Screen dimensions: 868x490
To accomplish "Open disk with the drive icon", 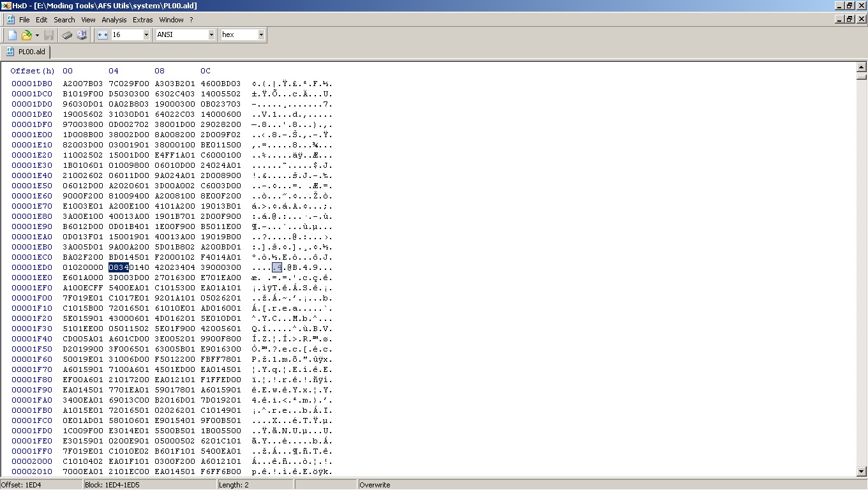I will click(x=82, y=35).
